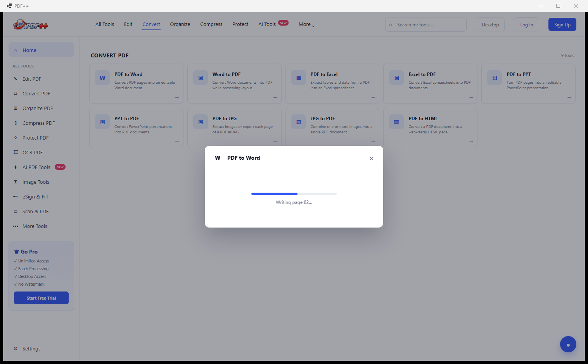Click the conversion progress bar
Viewport: 588px width, 364px height.
tap(294, 194)
